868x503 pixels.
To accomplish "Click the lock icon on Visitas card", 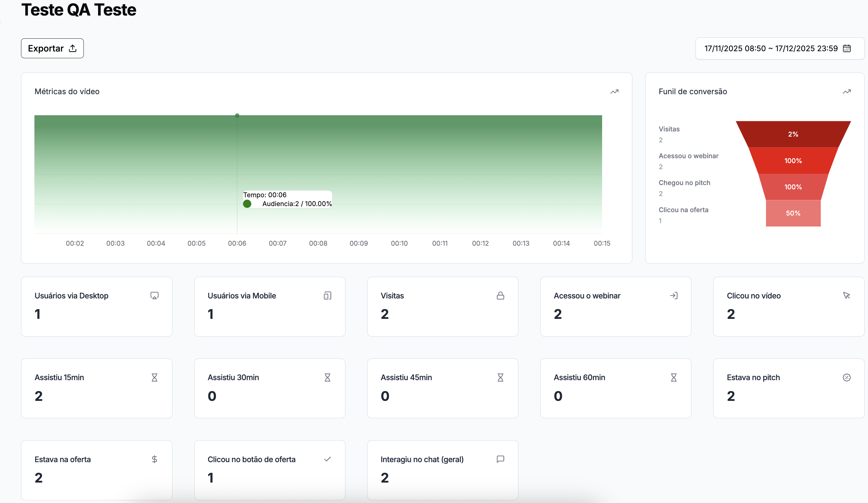I will pyautogui.click(x=500, y=295).
